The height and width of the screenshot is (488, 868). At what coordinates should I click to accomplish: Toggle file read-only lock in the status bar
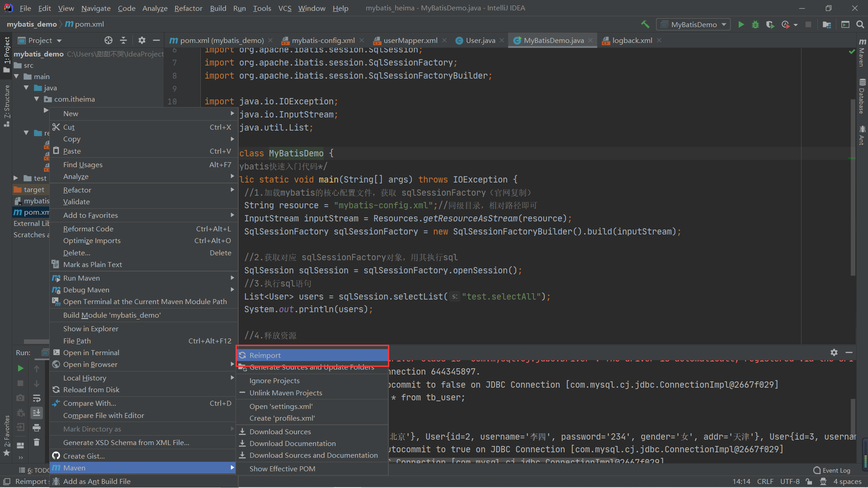pos(809,482)
